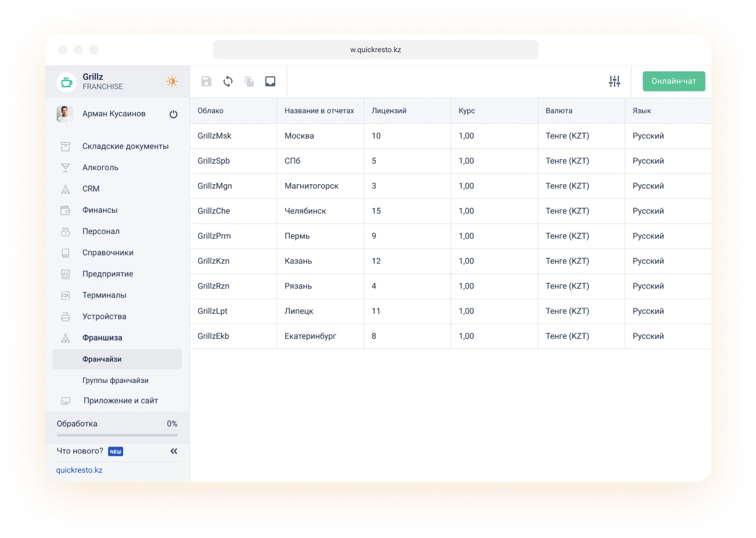Click the power logout icon
756x538 pixels.
pyautogui.click(x=173, y=114)
